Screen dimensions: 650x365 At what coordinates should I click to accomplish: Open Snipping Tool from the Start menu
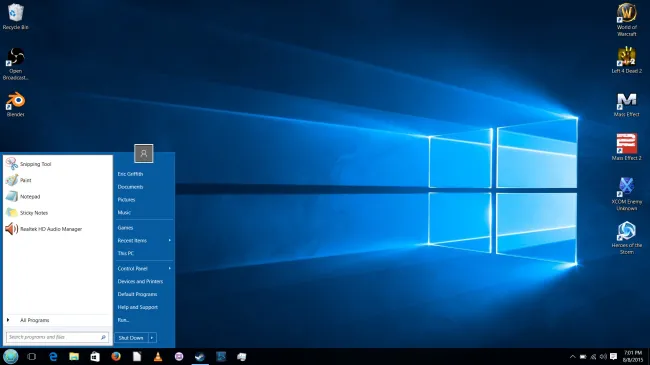coord(57,164)
